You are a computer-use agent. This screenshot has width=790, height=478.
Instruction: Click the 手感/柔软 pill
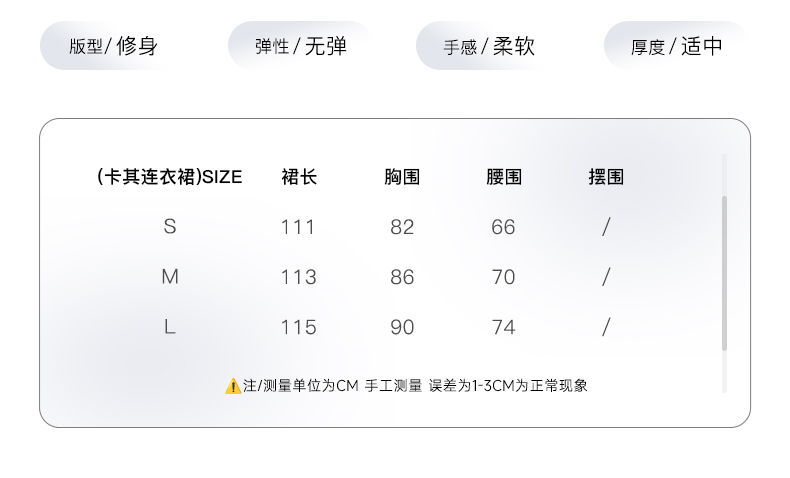[x=489, y=46]
